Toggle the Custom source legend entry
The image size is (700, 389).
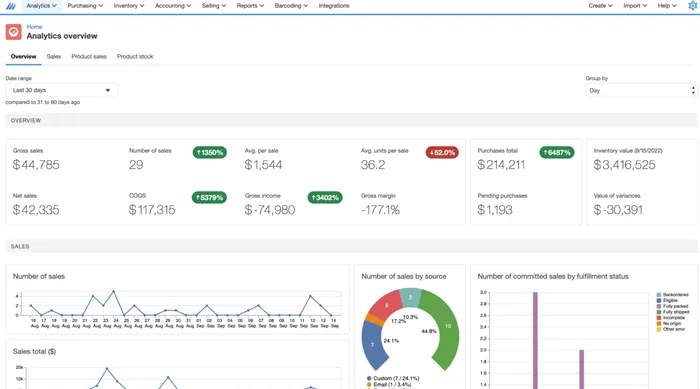tap(393, 378)
